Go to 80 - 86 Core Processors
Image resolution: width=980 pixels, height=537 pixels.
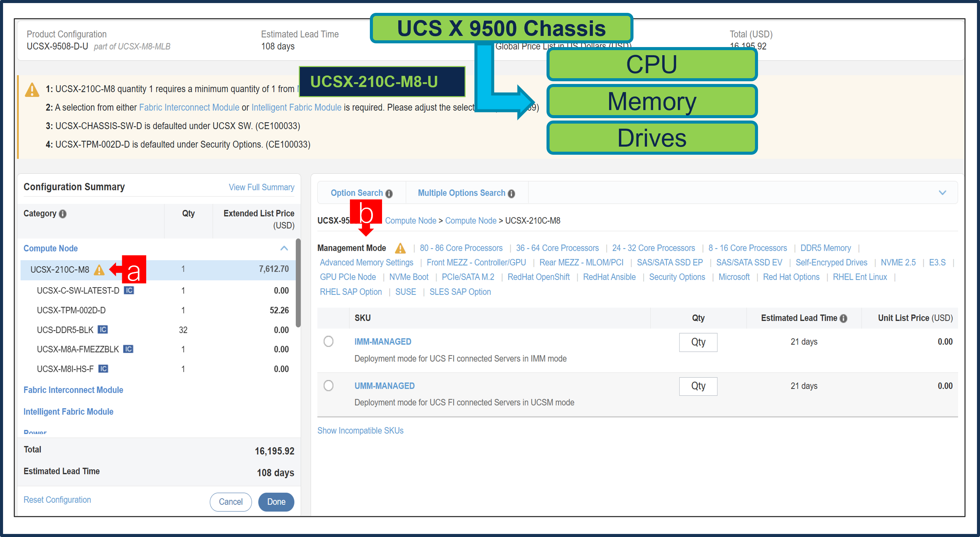click(x=461, y=248)
